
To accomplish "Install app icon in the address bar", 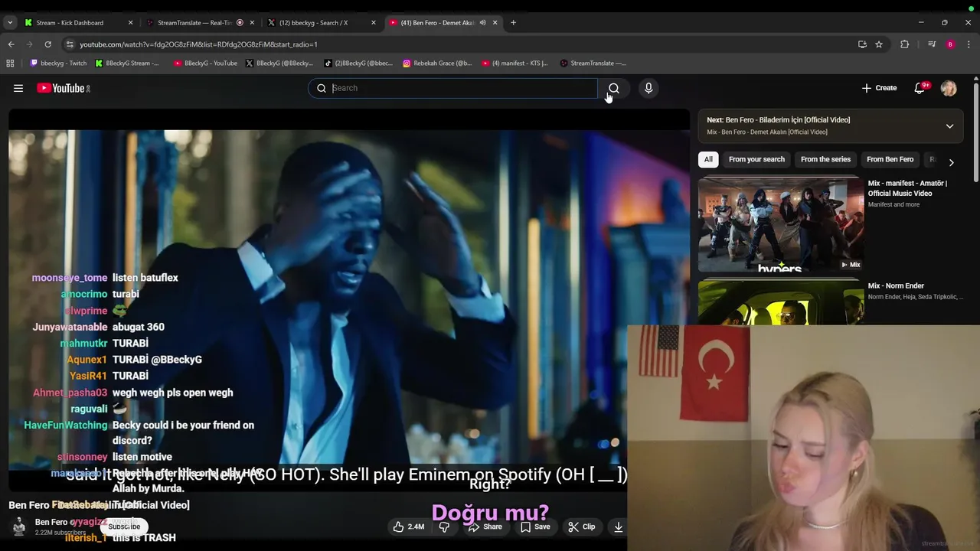I will (862, 44).
